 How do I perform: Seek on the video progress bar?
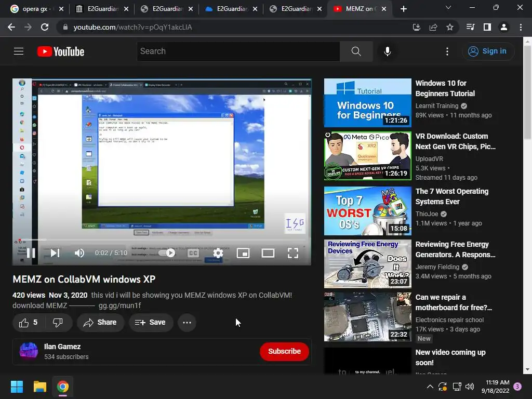pos(162,240)
